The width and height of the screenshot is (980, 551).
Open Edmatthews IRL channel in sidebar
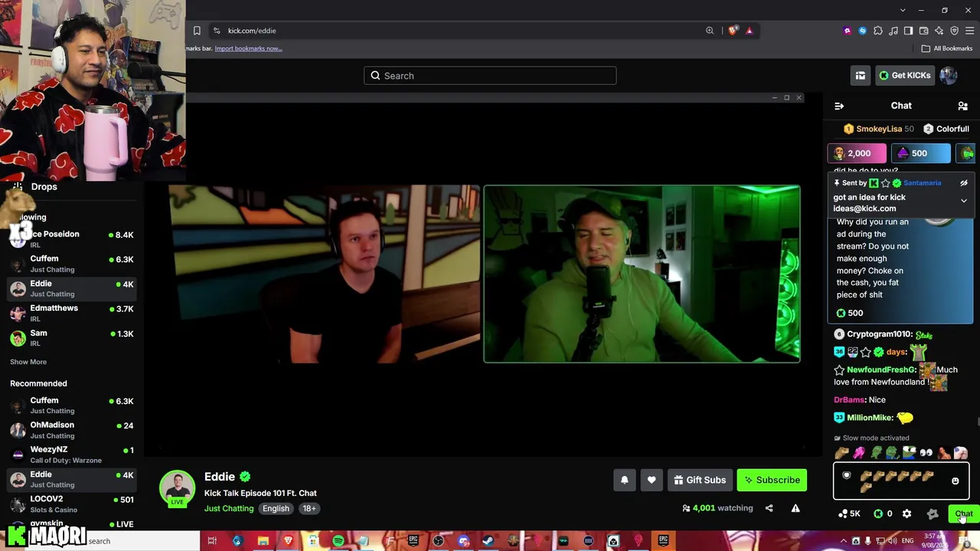click(x=72, y=313)
